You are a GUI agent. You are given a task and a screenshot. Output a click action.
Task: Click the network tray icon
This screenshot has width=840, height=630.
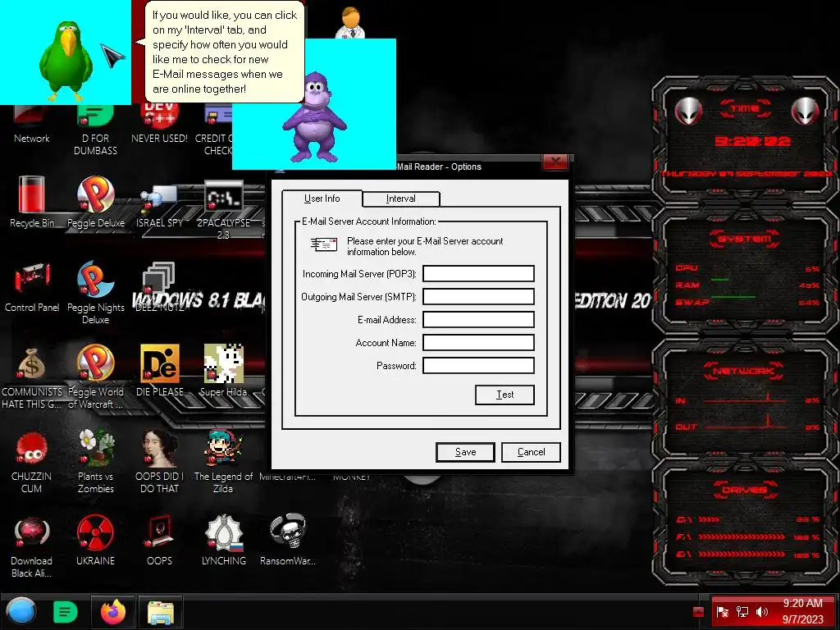(x=742, y=612)
